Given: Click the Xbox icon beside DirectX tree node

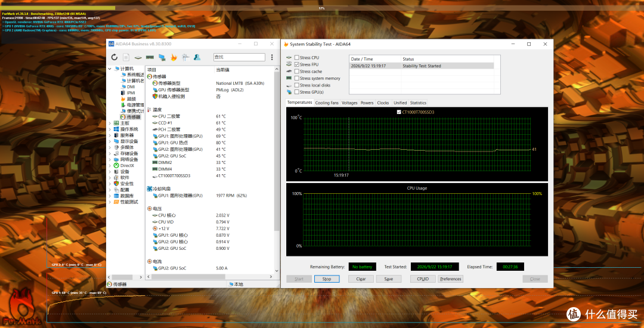Looking at the screenshot, I should pyautogui.click(x=117, y=165).
